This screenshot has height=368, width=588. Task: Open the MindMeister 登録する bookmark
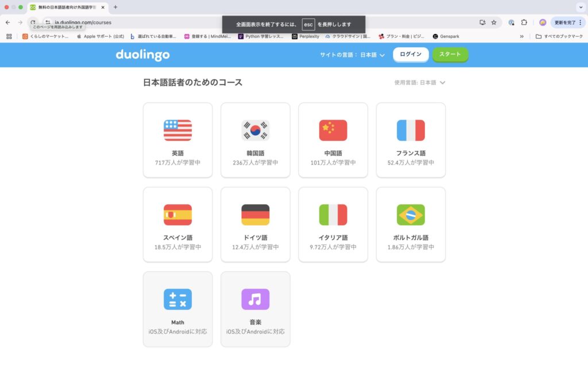pos(207,36)
